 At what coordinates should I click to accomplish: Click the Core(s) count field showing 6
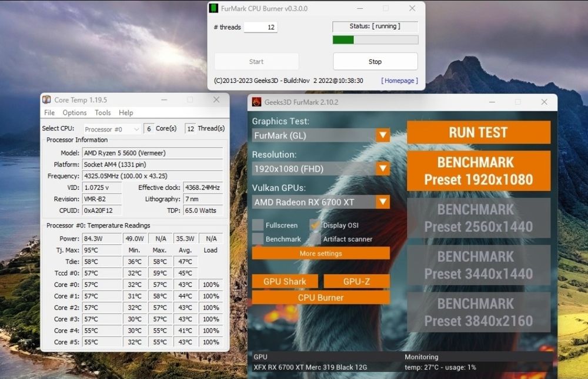pos(149,129)
